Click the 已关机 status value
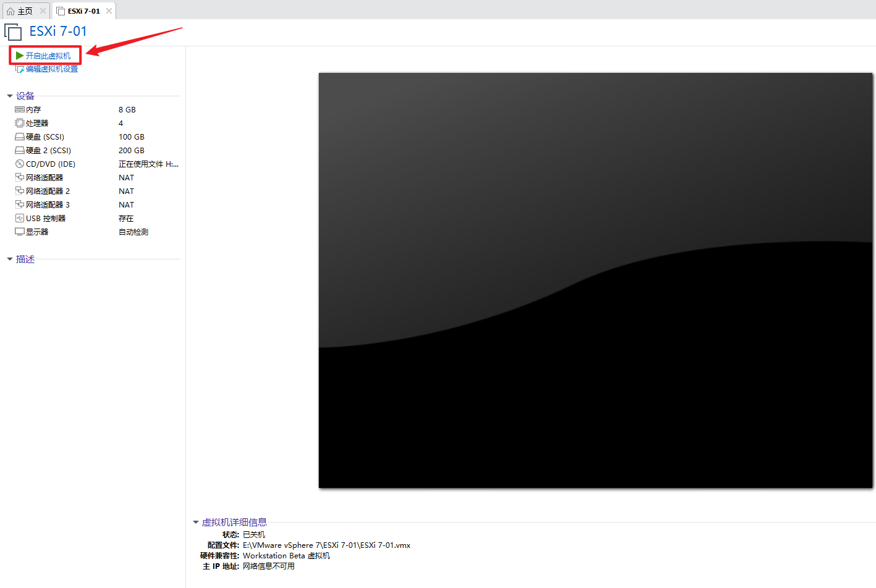 254,535
